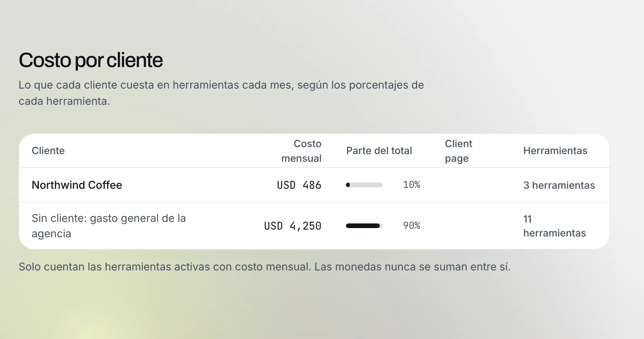The height and width of the screenshot is (339, 644).
Task: Click the description under the heading
Action: (x=221, y=93)
